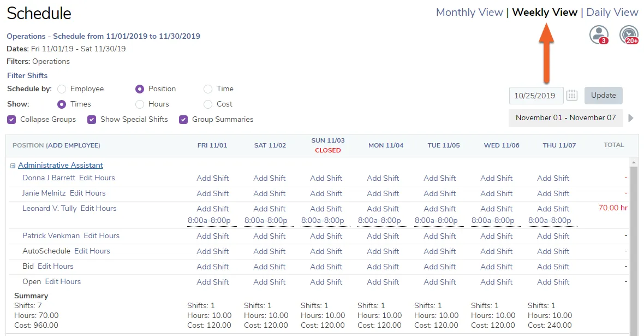Open Leonard Tully's 8:00a-8:00p shift on Sun 11/03

[323, 220]
